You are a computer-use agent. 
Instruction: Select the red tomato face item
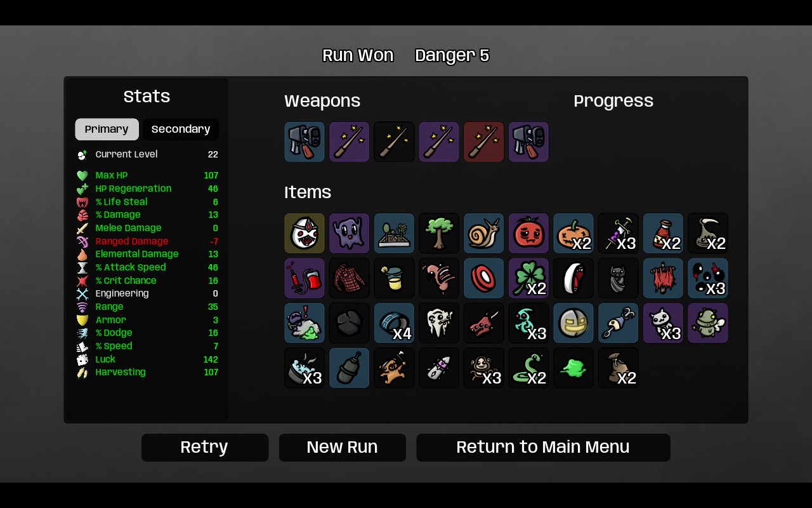(x=528, y=233)
